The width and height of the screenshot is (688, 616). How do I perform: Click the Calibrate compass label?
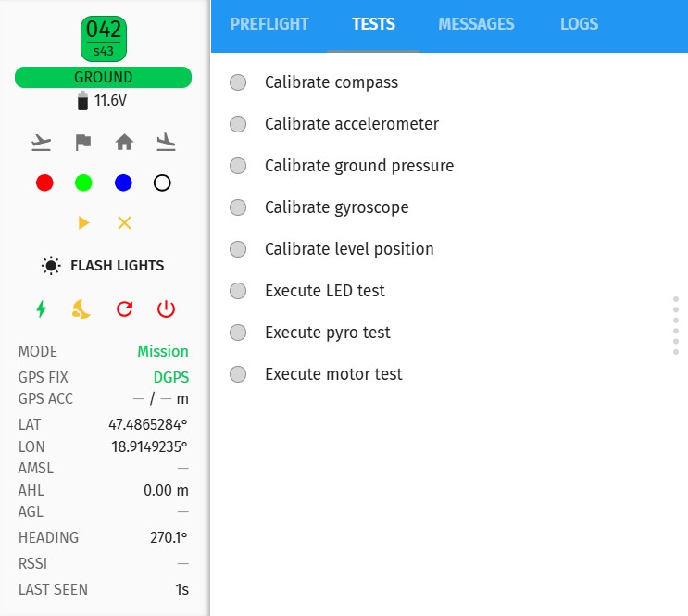coord(331,82)
